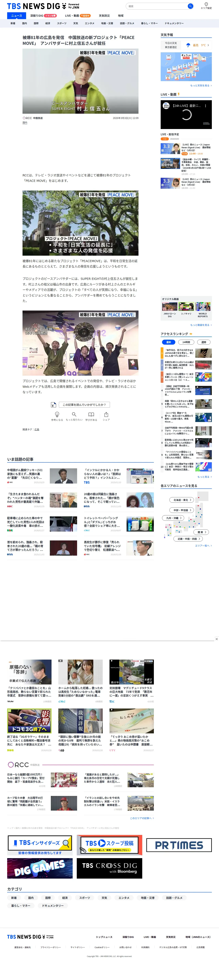The image size is (219, 980).
Task: Open the weather map thumbnail
Action: 186,67
